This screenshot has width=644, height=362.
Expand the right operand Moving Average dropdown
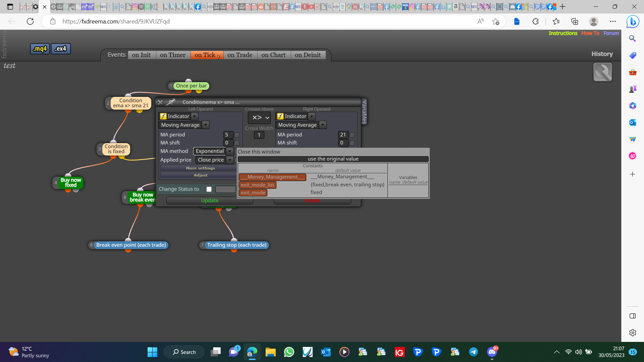323,125
